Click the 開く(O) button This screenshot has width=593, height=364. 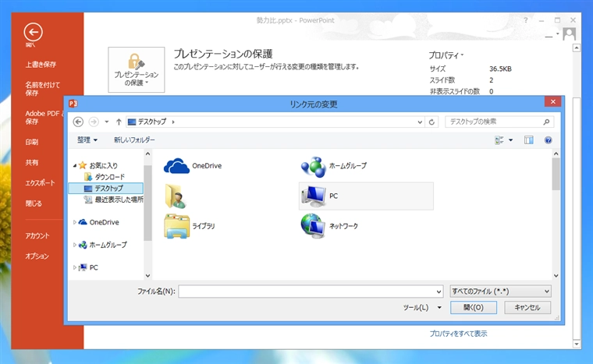coord(474,308)
